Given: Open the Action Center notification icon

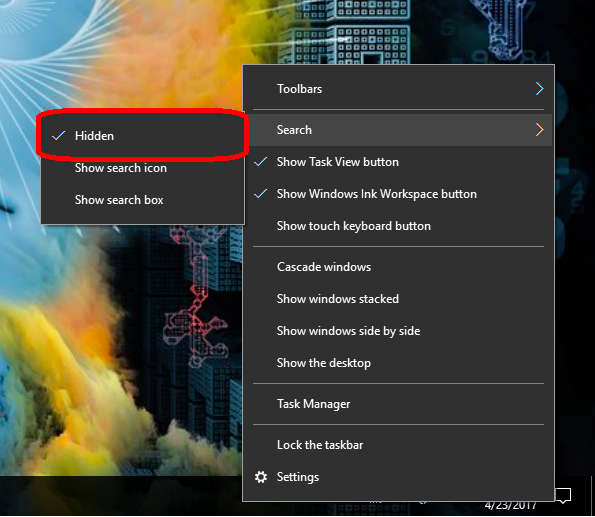Looking at the screenshot, I should pyautogui.click(x=563, y=496).
